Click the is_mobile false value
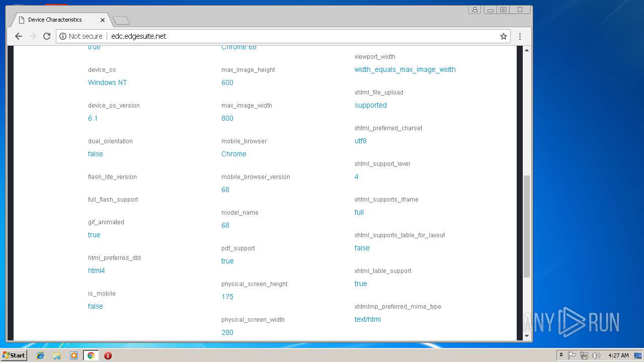644x362 pixels. (x=95, y=306)
